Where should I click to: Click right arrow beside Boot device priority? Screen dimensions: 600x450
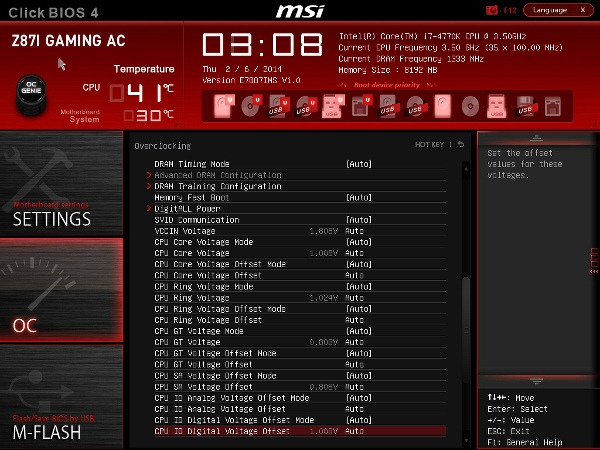point(432,85)
